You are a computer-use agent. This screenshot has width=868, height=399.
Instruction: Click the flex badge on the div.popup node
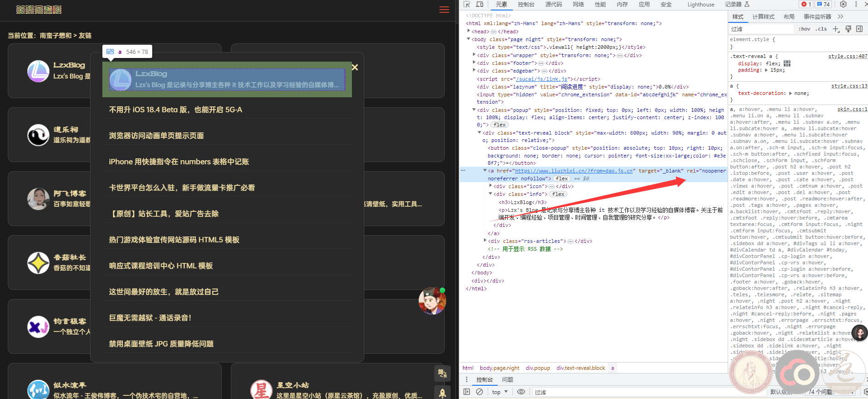point(500,125)
